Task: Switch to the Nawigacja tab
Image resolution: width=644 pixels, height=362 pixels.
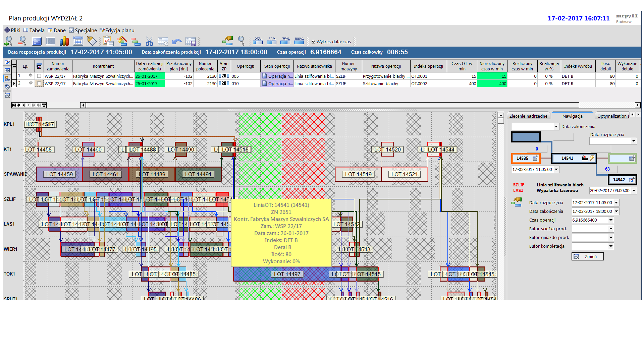Action: 573,116
